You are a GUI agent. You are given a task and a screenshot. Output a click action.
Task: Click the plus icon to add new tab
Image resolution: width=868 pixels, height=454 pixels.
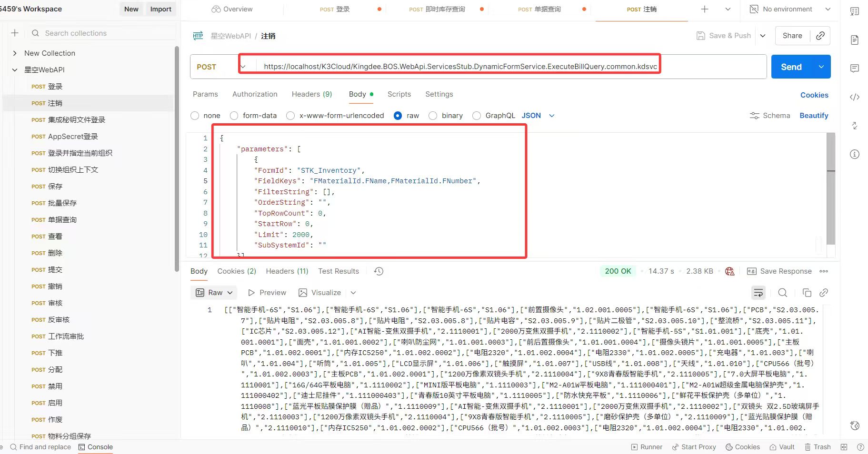705,9
